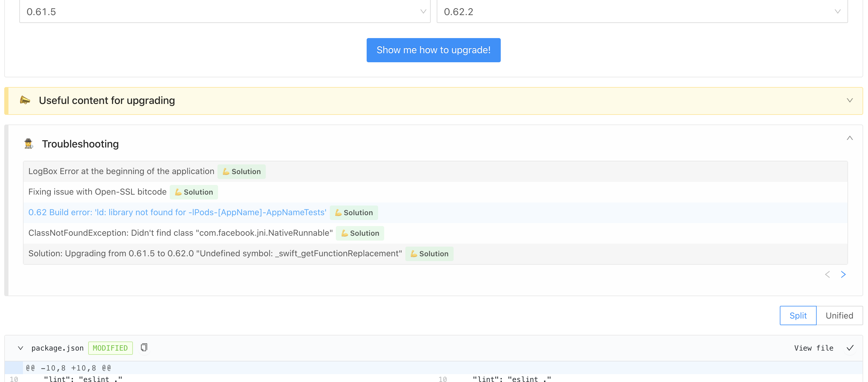
Task: Click the Show me how to upgrade button
Action: (433, 50)
